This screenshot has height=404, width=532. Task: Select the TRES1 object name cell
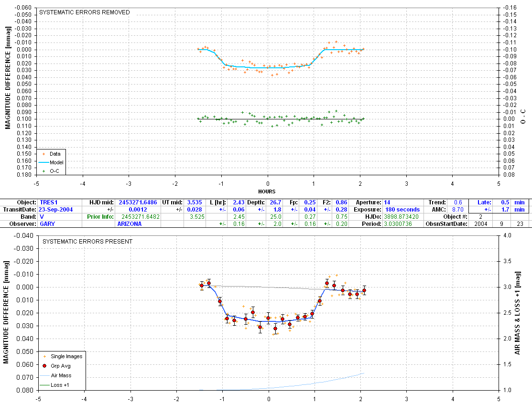(x=49, y=202)
